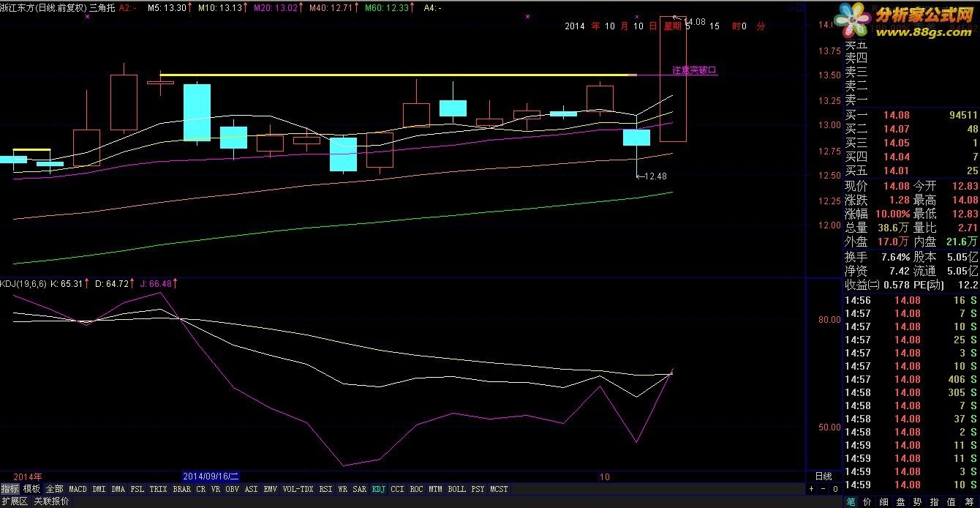Select the RSI indicator
Image resolution: width=980 pixels, height=508 pixels.
(325, 489)
